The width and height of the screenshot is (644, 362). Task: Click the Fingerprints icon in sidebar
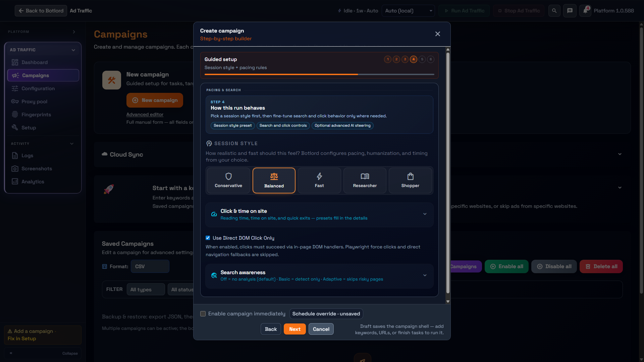coord(15,115)
